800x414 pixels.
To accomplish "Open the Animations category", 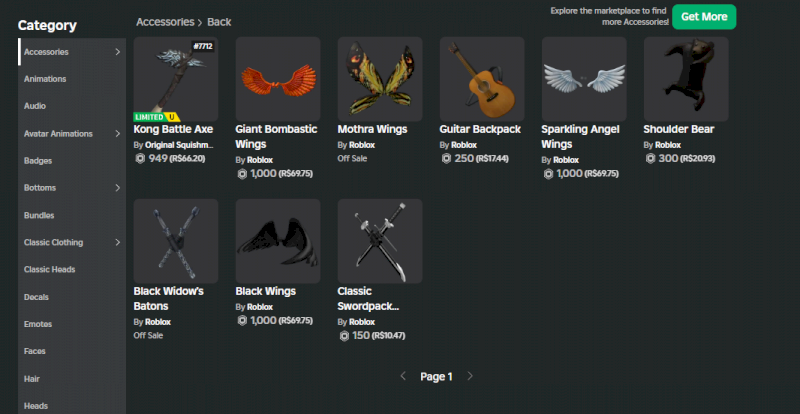I will [45, 78].
